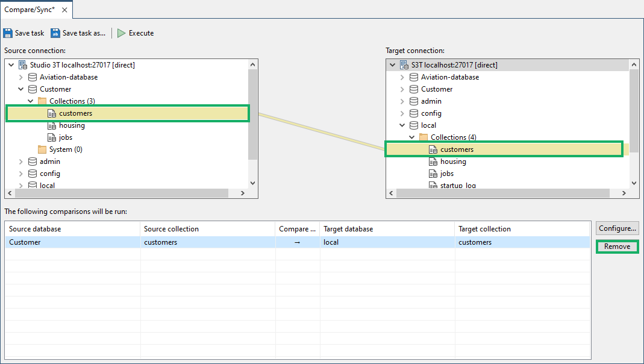
Task: Click the System (0) folder icon
Action: (x=42, y=149)
